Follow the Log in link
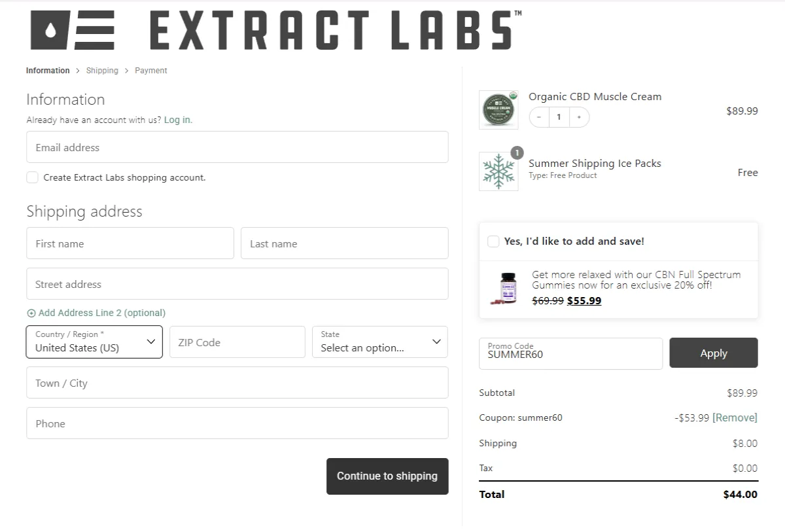Screen dimensions: 785x532 coord(178,120)
